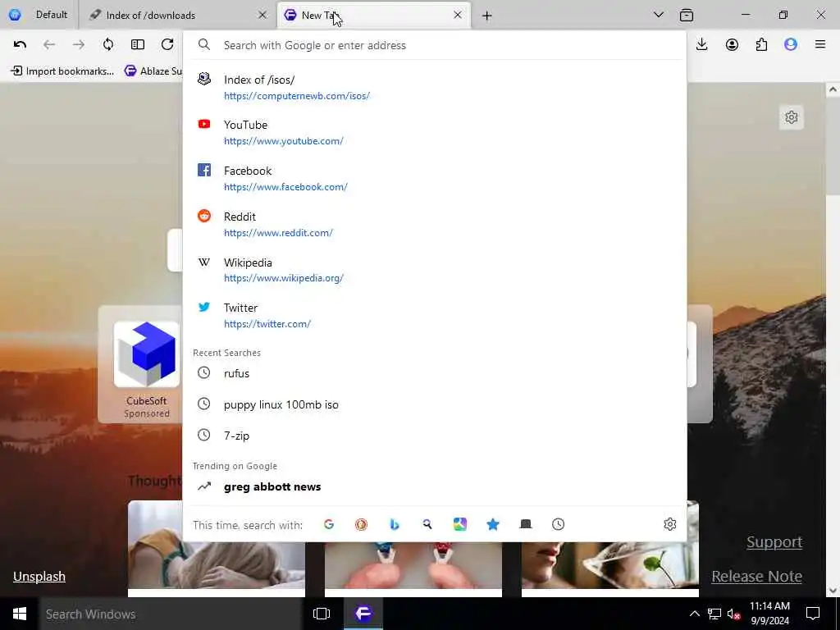Open the Support link
Image resolution: width=840 pixels, height=630 pixels.
pos(774,542)
